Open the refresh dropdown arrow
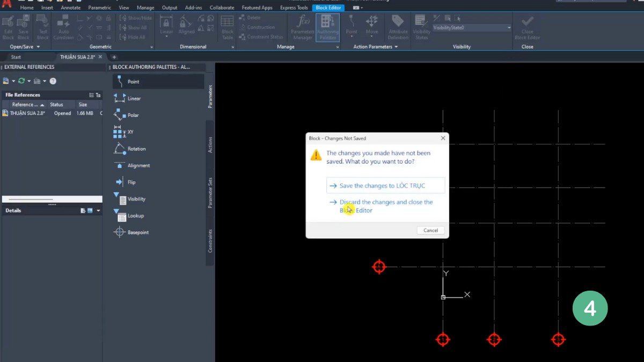The height and width of the screenshot is (362, 644). 29,81
